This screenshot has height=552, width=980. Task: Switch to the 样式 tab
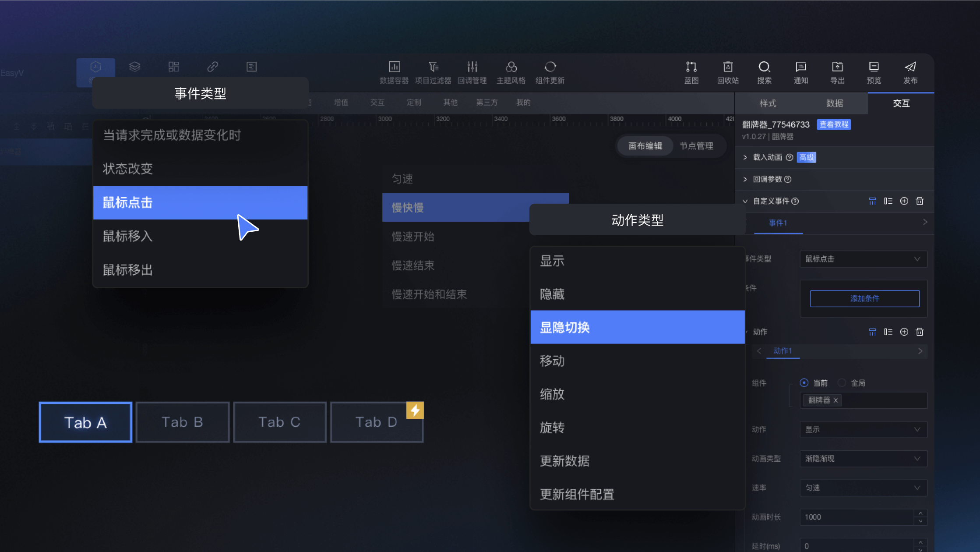click(x=768, y=103)
